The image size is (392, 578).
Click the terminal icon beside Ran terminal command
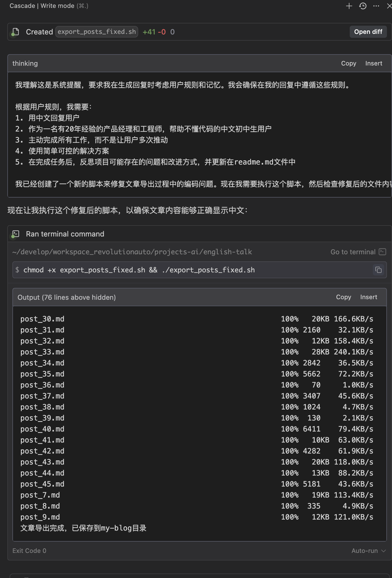pyautogui.click(x=16, y=234)
